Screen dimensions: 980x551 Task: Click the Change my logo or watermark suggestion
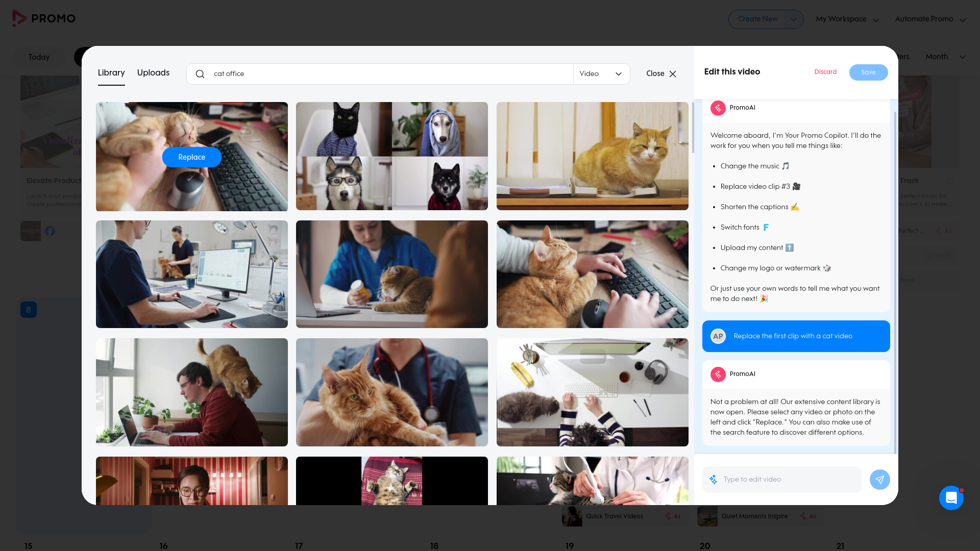(x=776, y=268)
